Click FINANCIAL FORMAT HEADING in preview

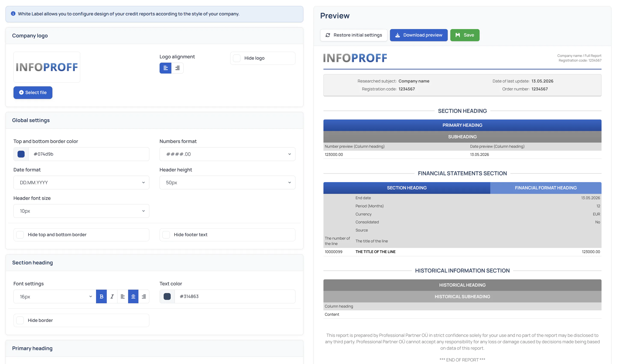(x=546, y=188)
